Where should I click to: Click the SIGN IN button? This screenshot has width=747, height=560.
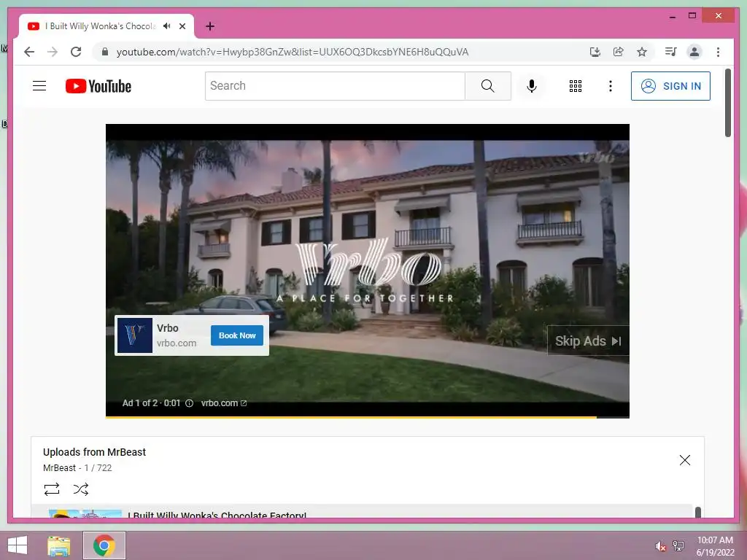(x=670, y=86)
